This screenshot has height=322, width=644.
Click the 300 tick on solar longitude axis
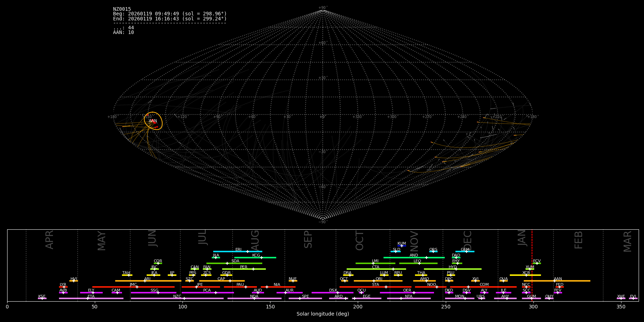click(x=533, y=307)
